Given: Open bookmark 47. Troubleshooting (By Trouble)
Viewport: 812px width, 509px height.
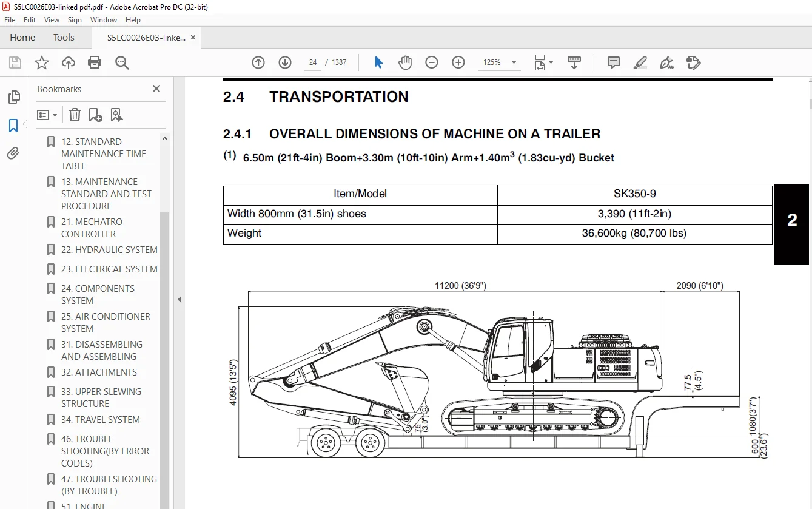Looking at the screenshot, I should (109, 485).
